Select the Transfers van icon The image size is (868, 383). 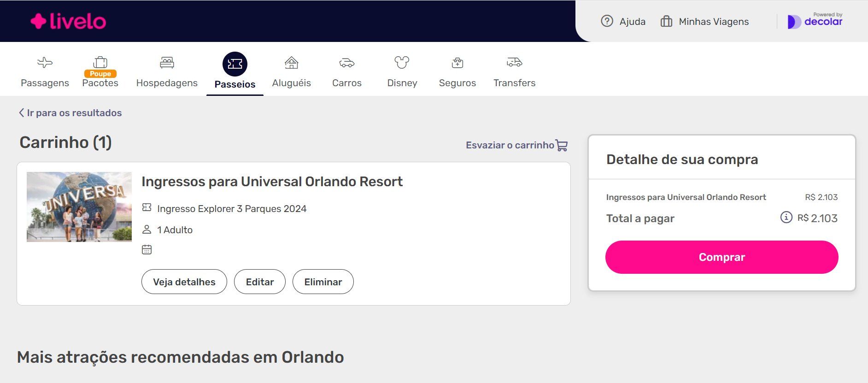click(x=514, y=62)
